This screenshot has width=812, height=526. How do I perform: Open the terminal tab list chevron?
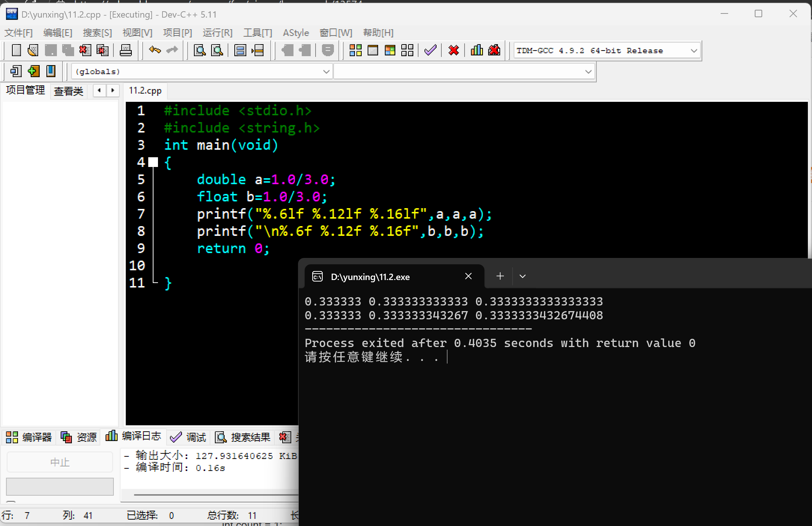click(x=523, y=276)
